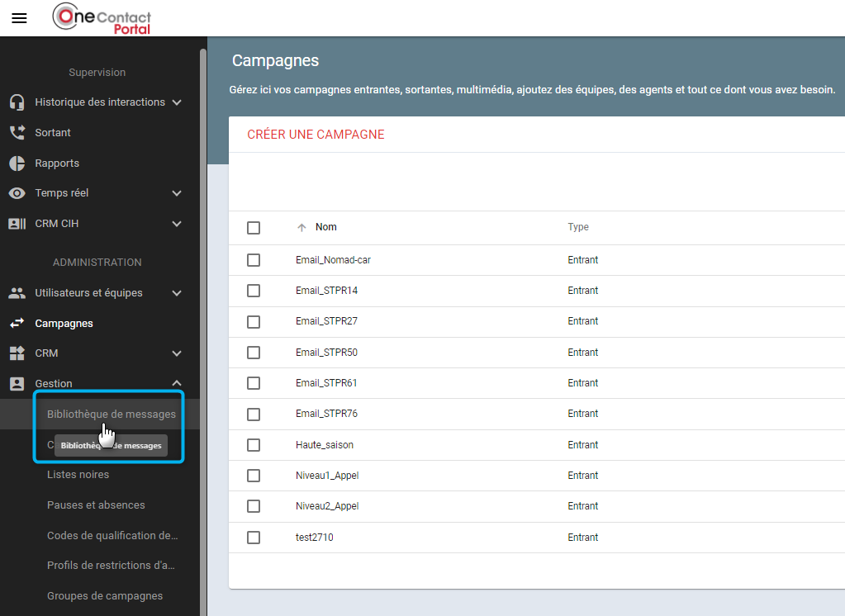Check the box for Niveau1_Appel

click(x=254, y=476)
